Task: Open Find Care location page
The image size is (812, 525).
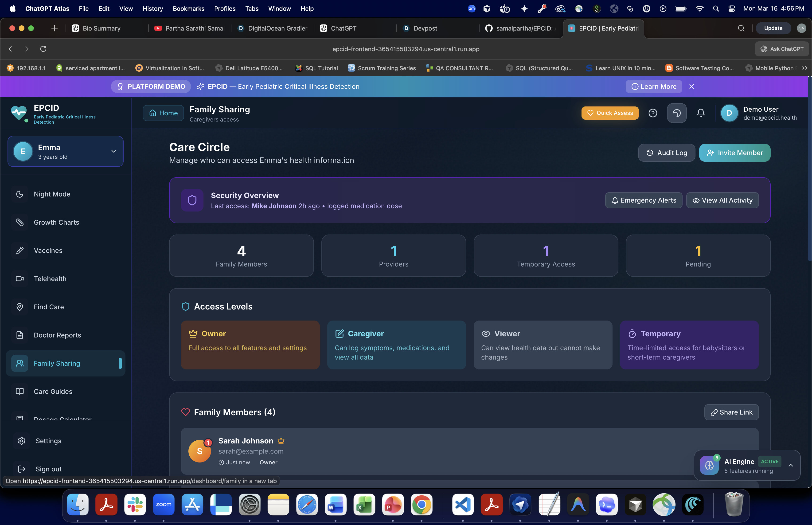Action: pyautogui.click(x=49, y=307)
